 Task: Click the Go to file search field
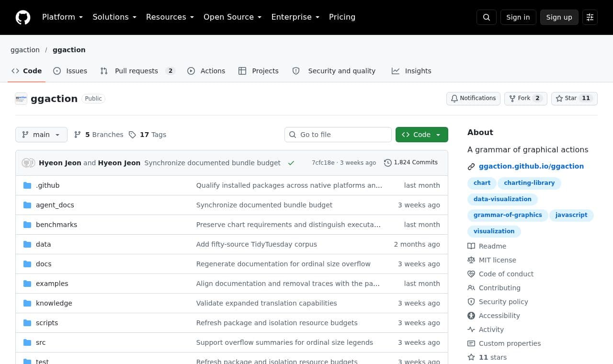pyautogui.click(x=338, y=135)
